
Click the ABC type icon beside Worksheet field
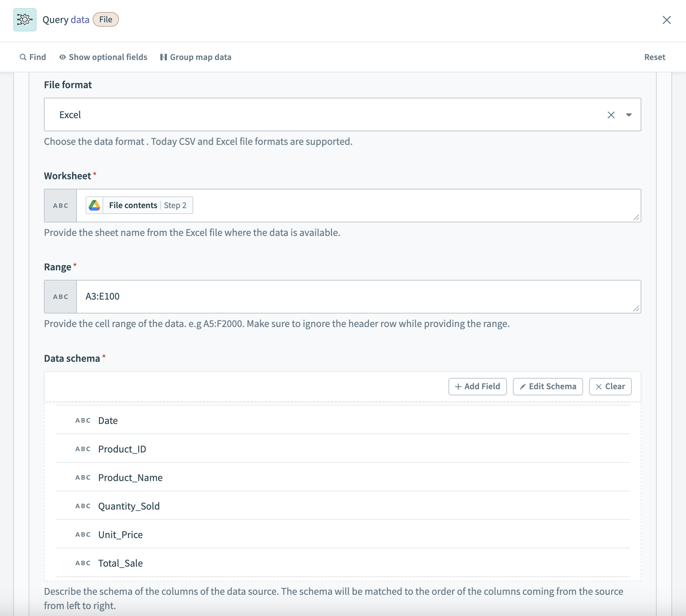click(x=60, y=205)
